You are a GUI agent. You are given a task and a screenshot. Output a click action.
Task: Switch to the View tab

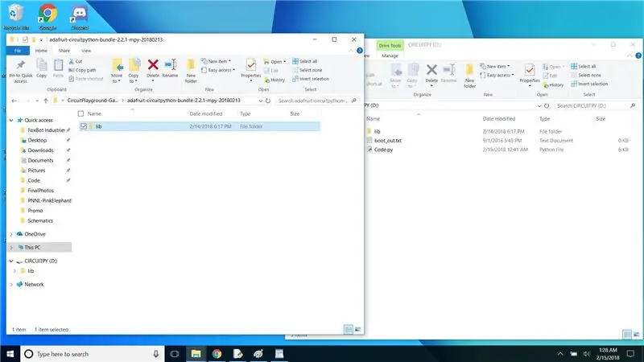pyautogui.click(x=86, y=51)
